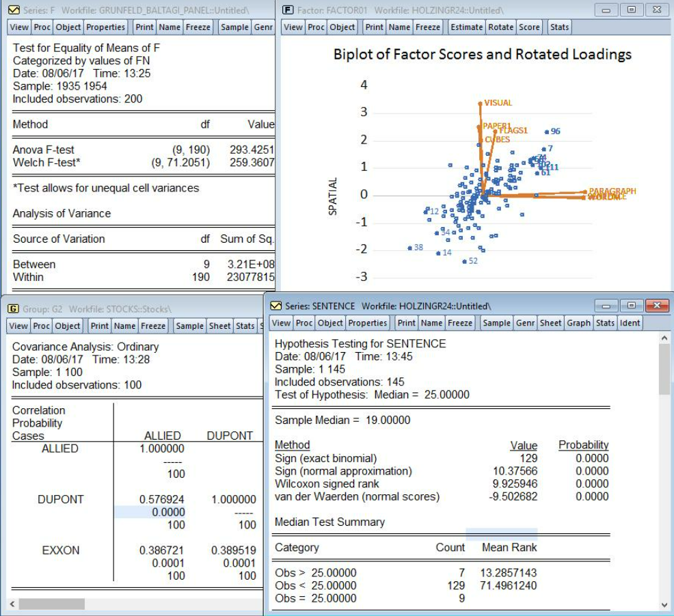Close the Series SENTENCE window

[657, 306]
